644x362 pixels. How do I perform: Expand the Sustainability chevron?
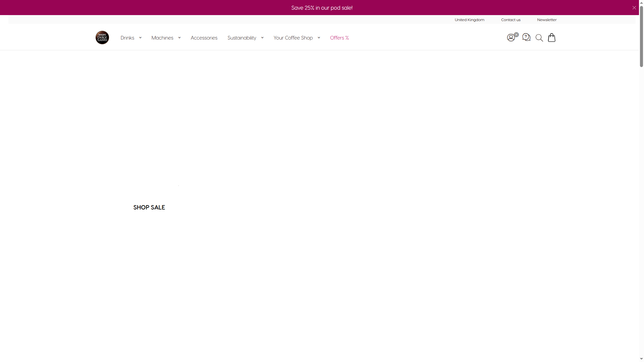point(262,38)
